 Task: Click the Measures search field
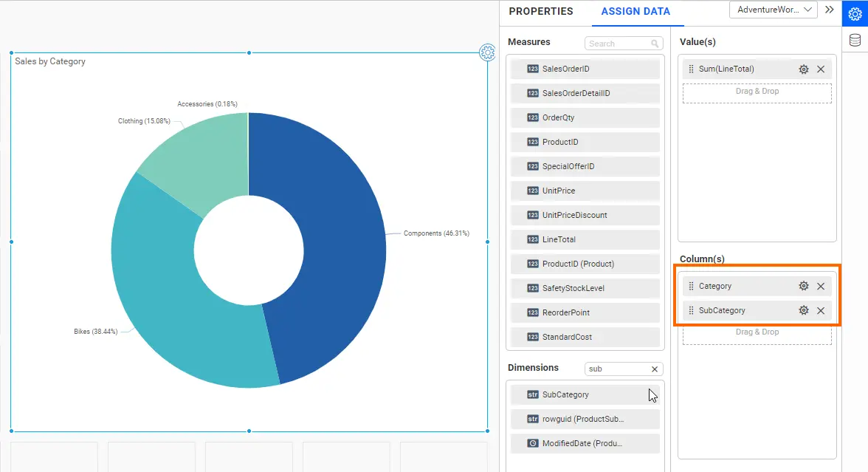(617, 44)
